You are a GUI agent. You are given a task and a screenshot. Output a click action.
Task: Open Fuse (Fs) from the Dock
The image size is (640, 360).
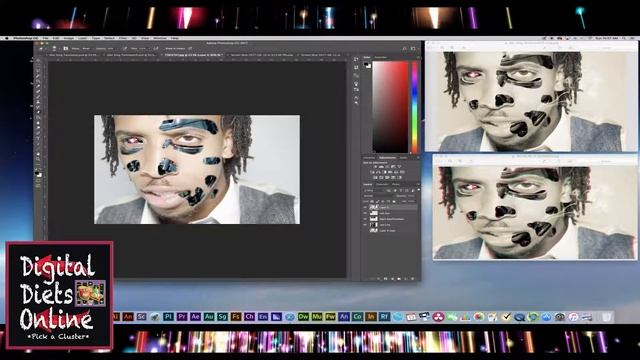point(236,316)
